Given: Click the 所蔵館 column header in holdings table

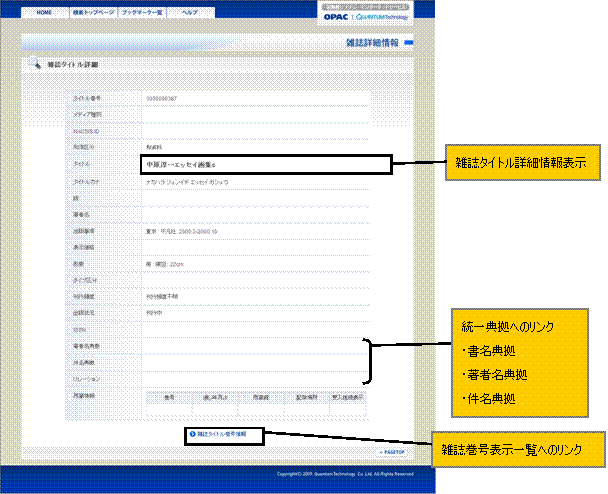Looking at the screenshot, I should coord(261,397).
